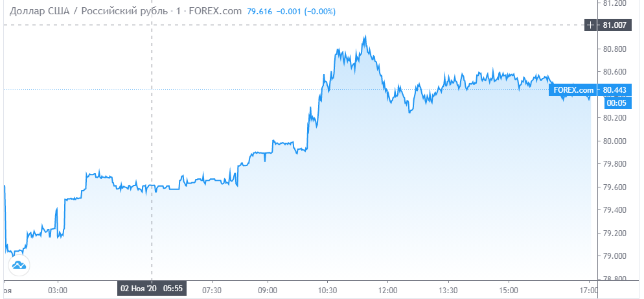Click the 80.800 price scale label
Screen dimensions: 644x299
(614, 49)
